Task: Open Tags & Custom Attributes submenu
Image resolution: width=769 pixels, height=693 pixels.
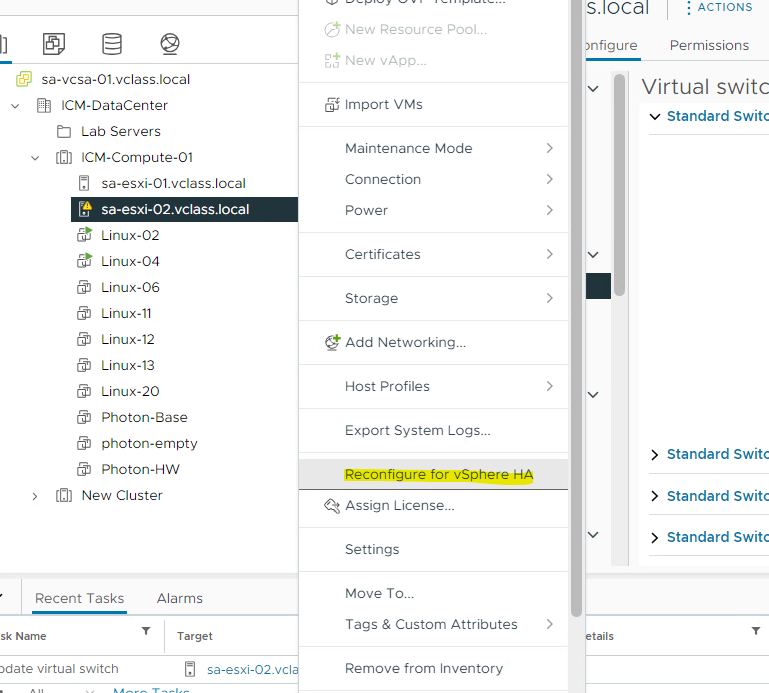Action: [x=434, y=624]
